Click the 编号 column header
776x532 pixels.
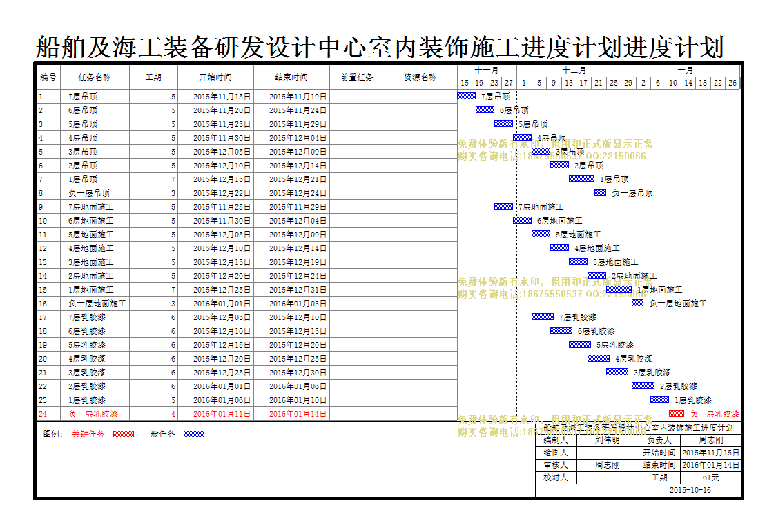tap(48, 77)
